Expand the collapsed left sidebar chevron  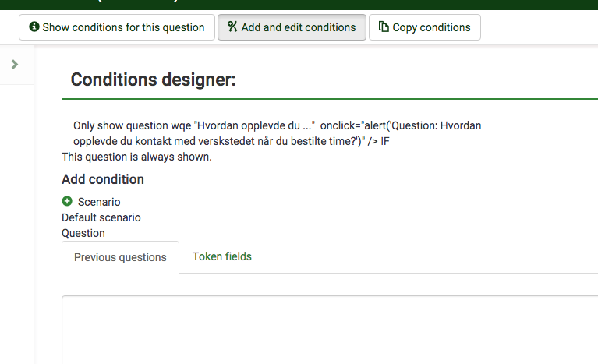point(15,65)
